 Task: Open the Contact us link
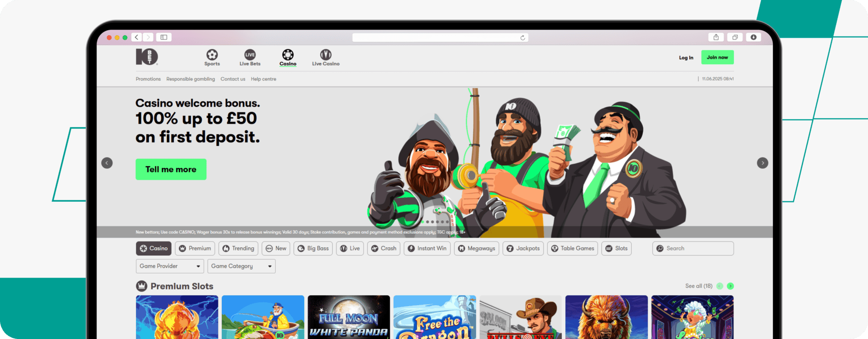point(233,79)
